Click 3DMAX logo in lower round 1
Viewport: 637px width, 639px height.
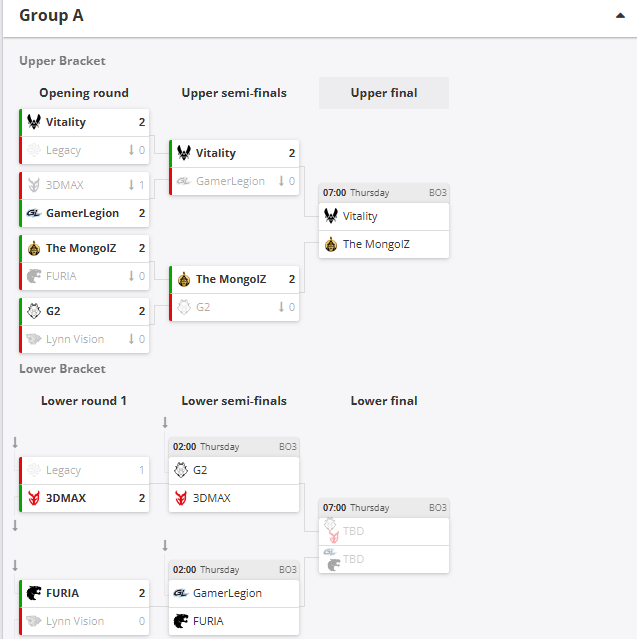[34, 498]
